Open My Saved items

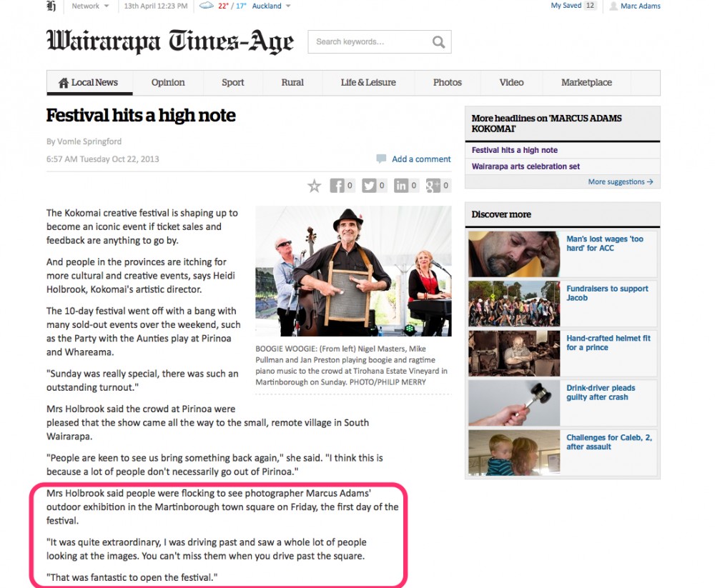[566, 6]
